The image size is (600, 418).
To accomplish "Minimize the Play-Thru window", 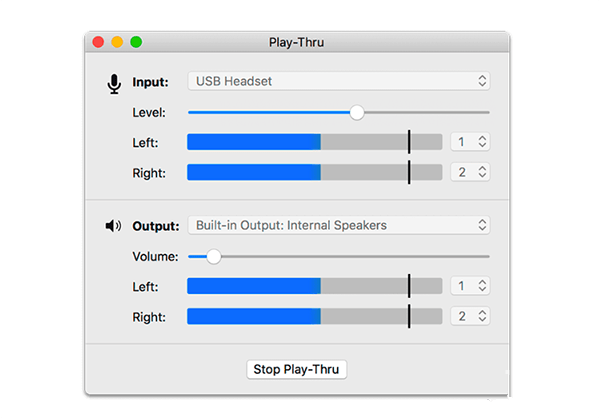I will coord(117,42).
